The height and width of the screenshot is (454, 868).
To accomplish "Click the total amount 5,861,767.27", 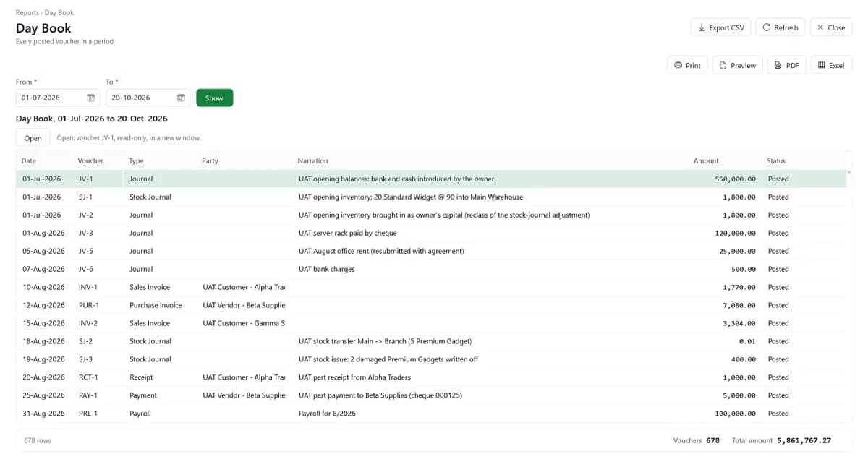I will pos(804,440).
